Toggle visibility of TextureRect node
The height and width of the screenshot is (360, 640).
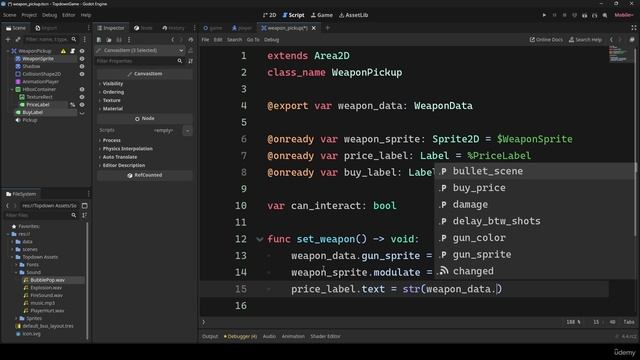pyautogui.click(x=82, y=97)
